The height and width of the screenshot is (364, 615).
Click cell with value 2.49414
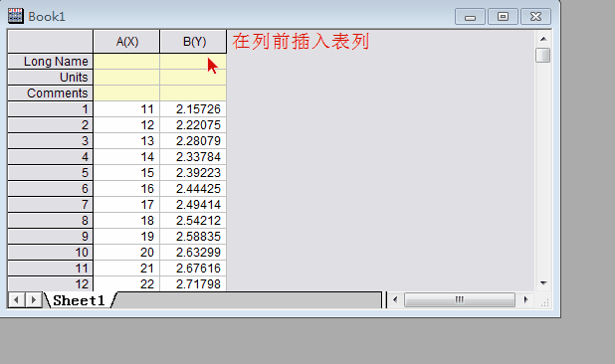coord(193,205)
